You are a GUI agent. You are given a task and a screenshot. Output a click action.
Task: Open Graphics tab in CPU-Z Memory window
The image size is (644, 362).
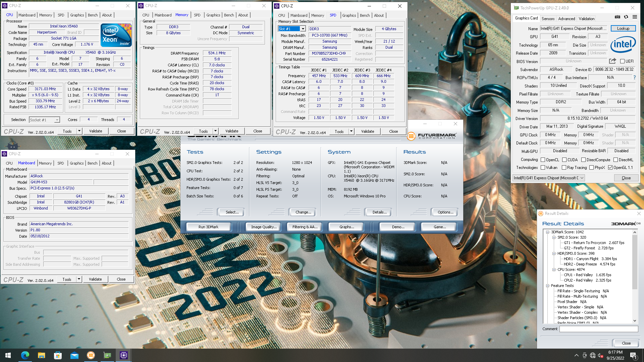213,15
